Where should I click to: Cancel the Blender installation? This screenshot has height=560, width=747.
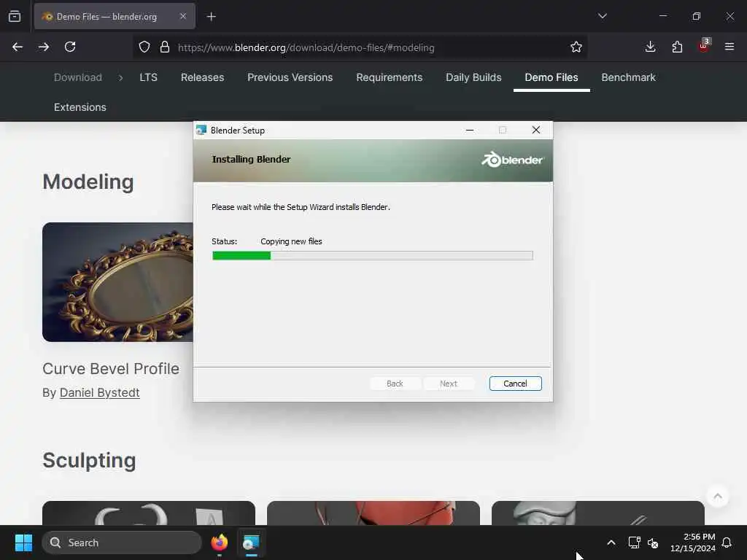click(516, 384)
